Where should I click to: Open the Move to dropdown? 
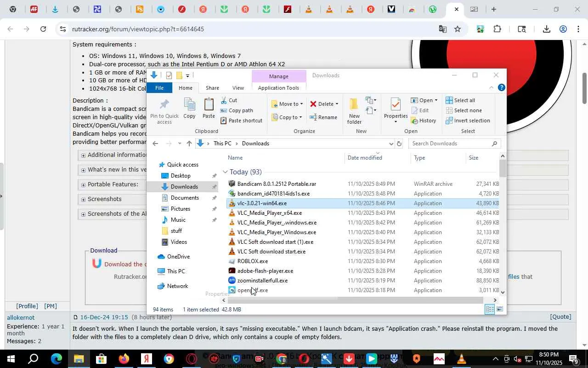287,104
